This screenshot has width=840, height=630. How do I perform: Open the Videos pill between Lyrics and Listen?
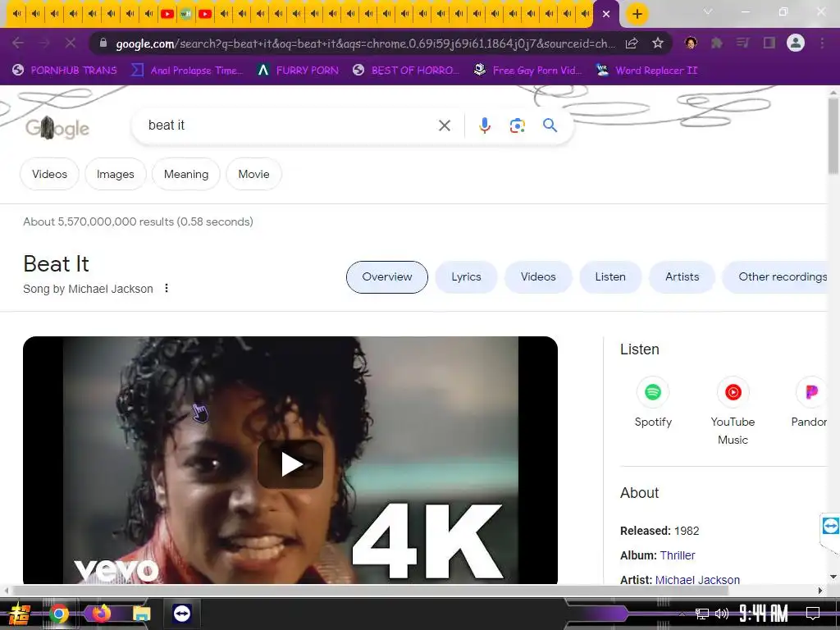point(538,277)
